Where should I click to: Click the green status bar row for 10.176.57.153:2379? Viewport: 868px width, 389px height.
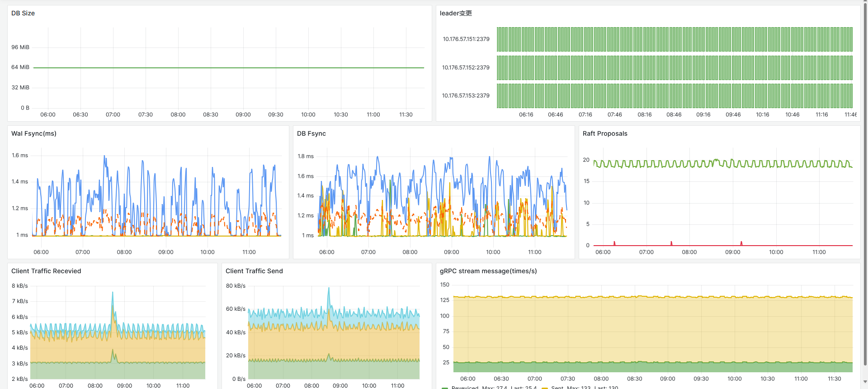[675, 95]
